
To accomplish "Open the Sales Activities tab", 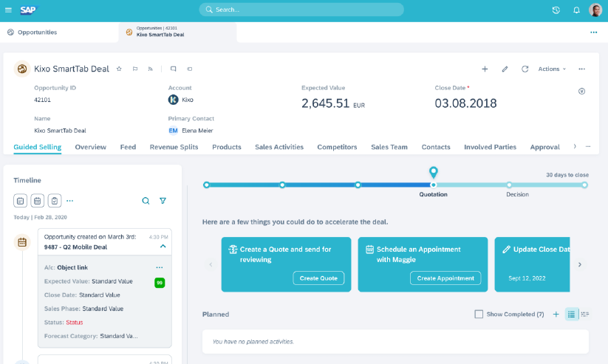I will coord(279,147).
